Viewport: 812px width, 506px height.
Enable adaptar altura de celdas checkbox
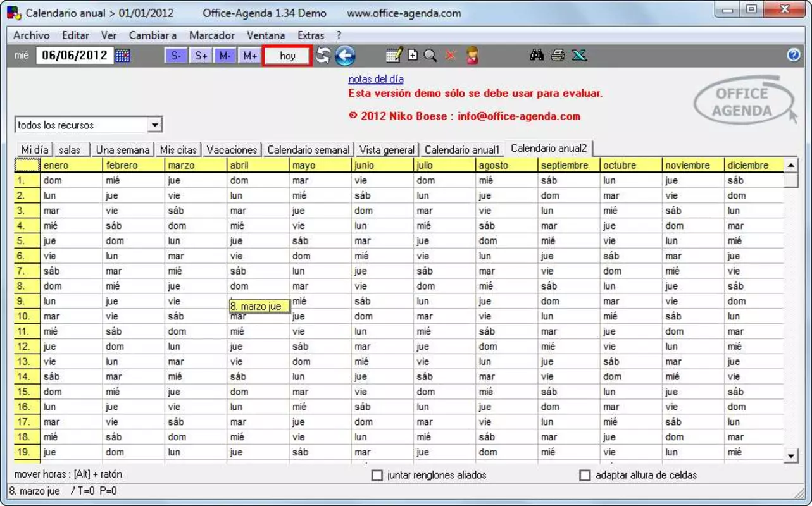tap(585, 475)
